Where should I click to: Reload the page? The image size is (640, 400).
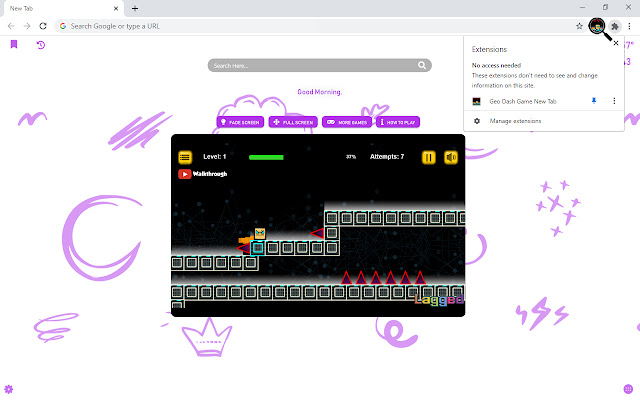pos(43,26)
